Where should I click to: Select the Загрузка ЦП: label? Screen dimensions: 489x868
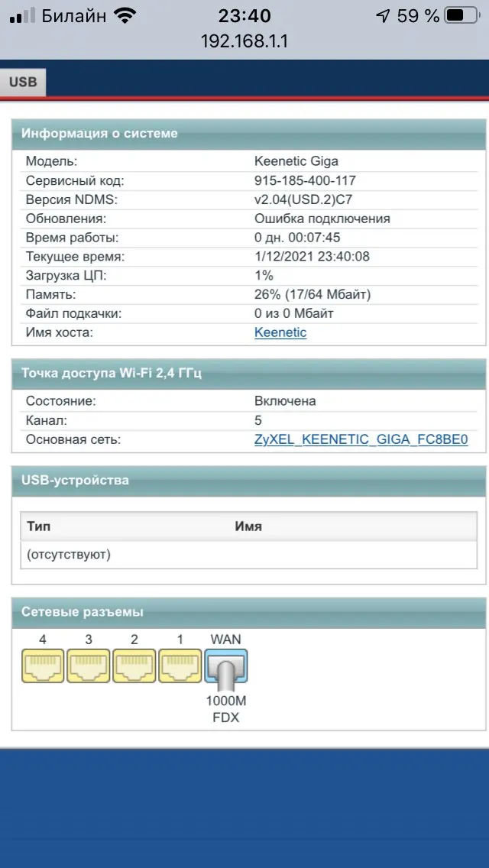(66, 275)
